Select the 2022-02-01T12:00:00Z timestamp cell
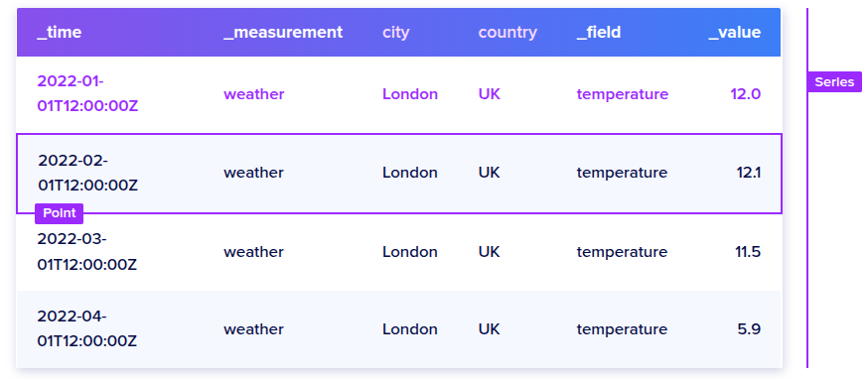Screen dimensions: 868x379 click(87, 173)
